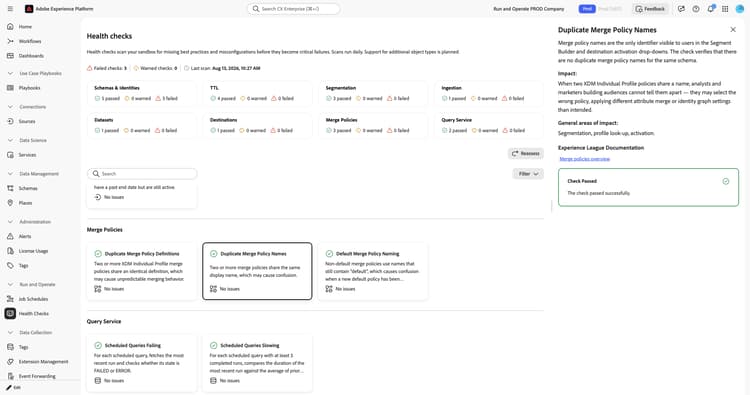The width and height of the screenshot is (750, 395).
Task: Open License Usage sidebar icon
Action: [x=10, y=251]
